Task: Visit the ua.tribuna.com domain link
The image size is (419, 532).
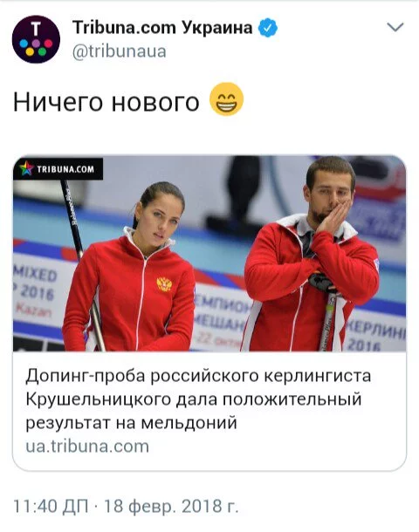Action: coord(87,447)
